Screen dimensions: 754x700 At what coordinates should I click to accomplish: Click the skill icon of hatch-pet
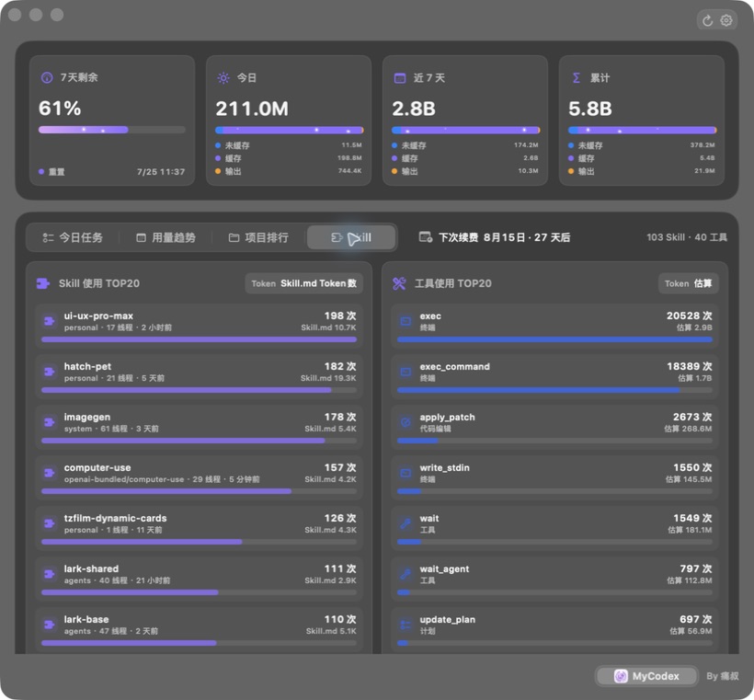pos(49,372)
